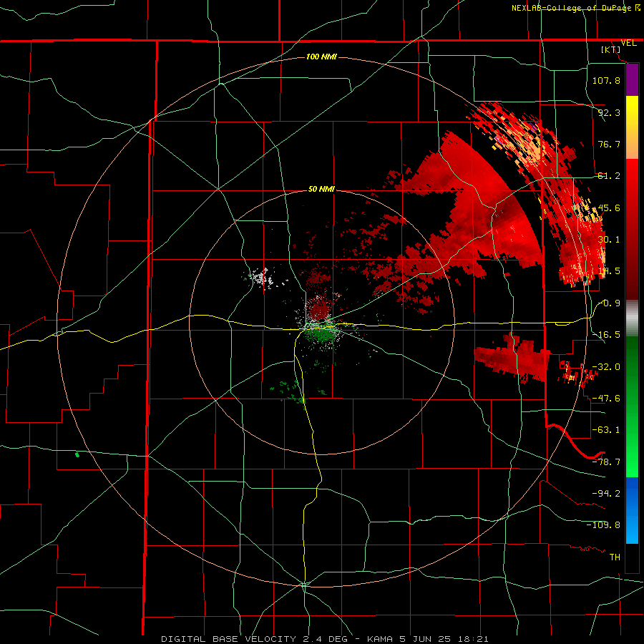Click the 107.8 legend value
Screen dimensions: 644x644
(x=606, y=80)
